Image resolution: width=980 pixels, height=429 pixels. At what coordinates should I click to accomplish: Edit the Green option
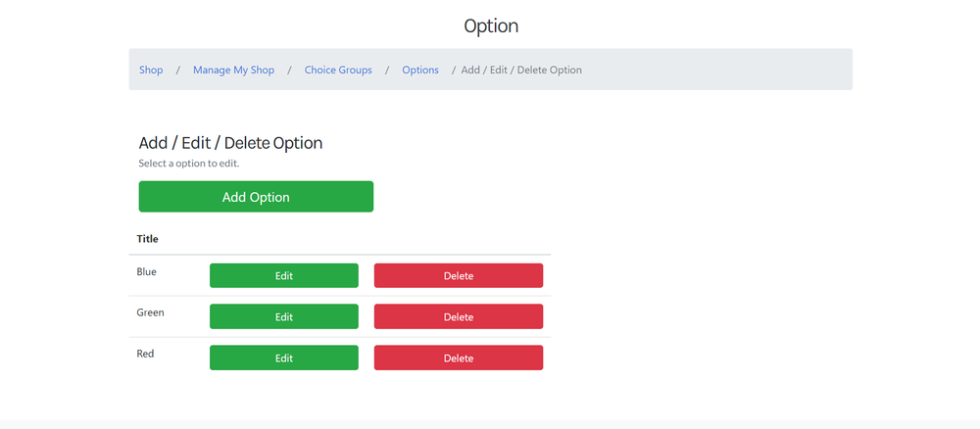(x=284, y=316)
